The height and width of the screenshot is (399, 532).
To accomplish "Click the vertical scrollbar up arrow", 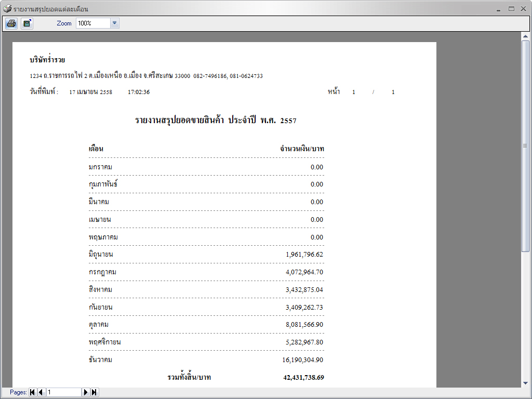I will click(x=526, y=36).
